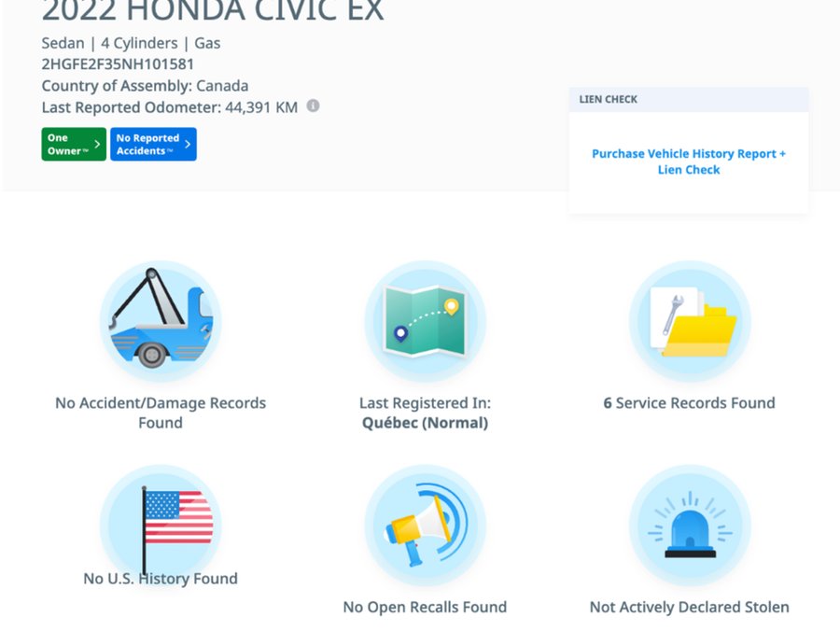Screen dimensions: 840x631
Task: Select the green One Owner badge
Action: 72,144
